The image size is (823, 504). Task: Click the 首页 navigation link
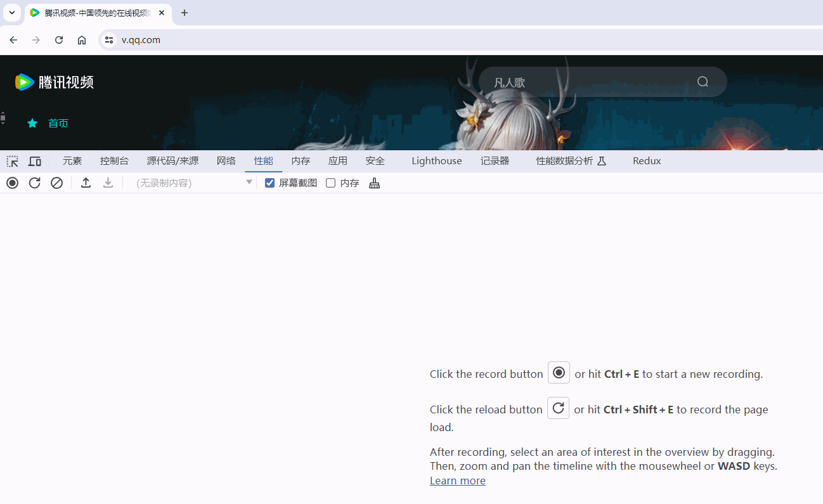58,123
